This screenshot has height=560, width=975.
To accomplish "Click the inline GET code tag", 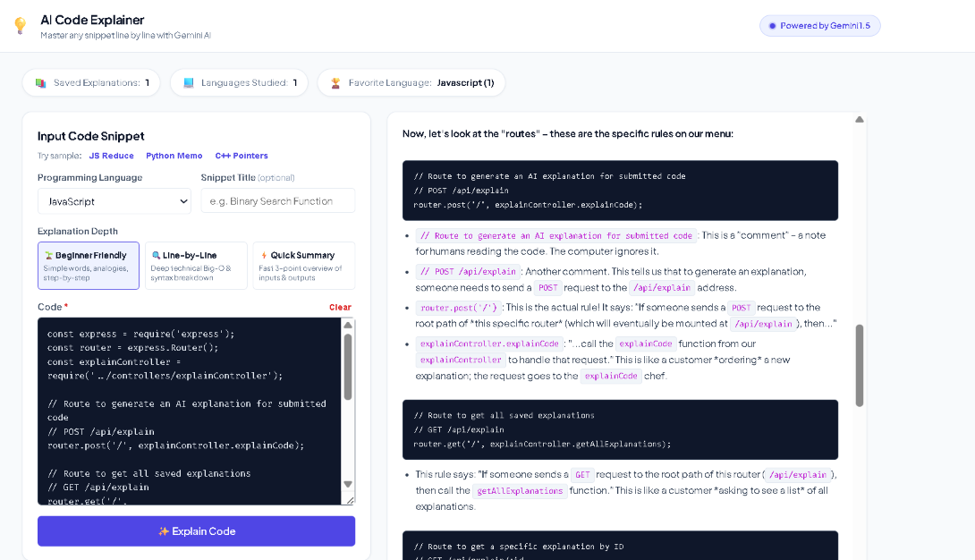I will 582,475.
